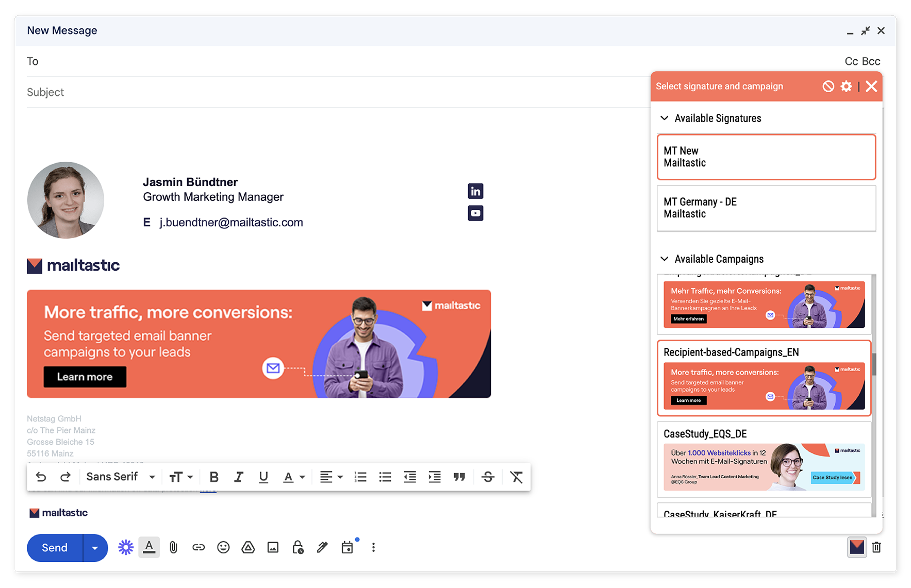Open Mailtastic settings gear
This screenshot has height=588, width=911.
coord(846,87)
